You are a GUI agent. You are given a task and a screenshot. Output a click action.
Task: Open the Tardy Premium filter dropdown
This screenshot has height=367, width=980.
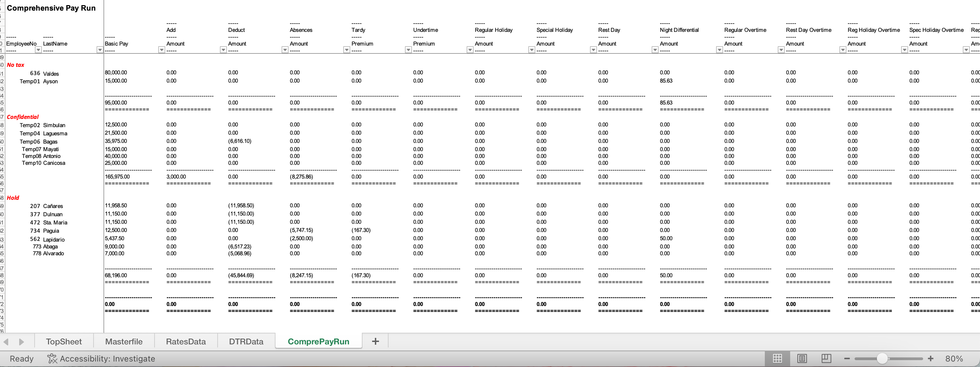408,50
